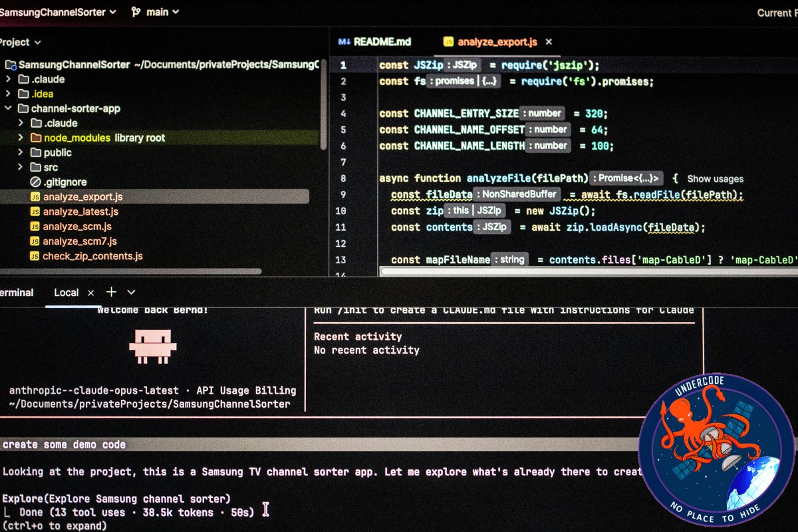
Task: Expand the src folder
Action: pos(20,167)
